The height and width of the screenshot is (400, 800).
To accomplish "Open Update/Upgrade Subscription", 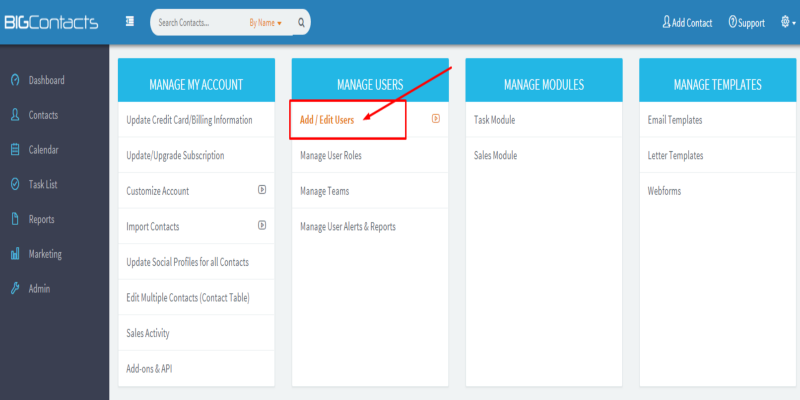I will click(175, 156).
